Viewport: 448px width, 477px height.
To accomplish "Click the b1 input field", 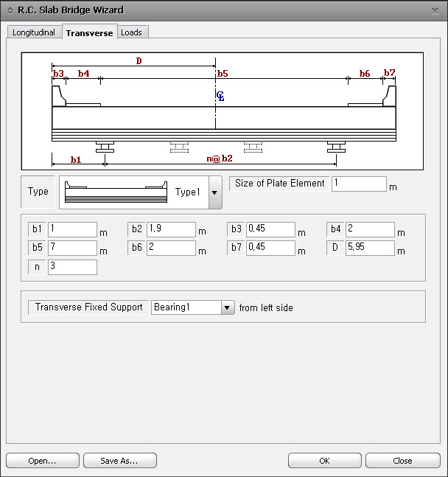I will pos(72,230).
